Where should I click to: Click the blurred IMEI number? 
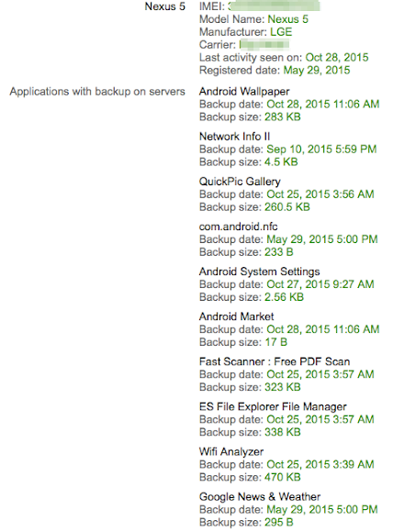tap(274, 6)
